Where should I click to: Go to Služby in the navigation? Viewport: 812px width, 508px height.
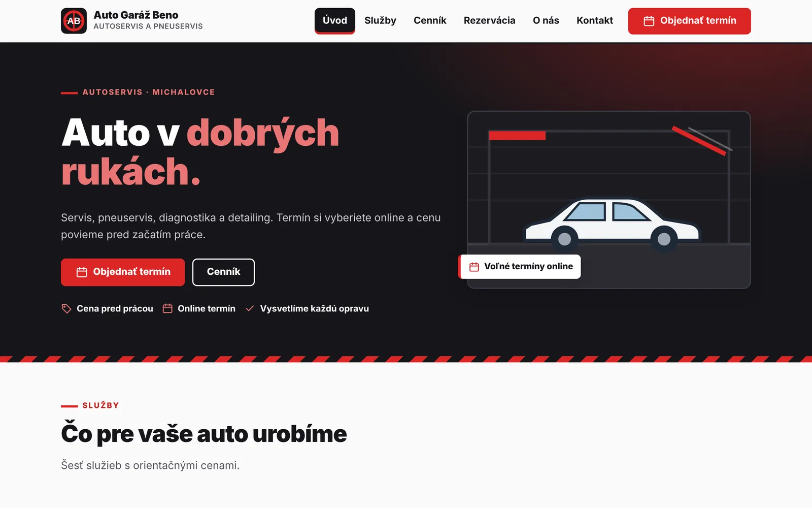click(380, 21)
